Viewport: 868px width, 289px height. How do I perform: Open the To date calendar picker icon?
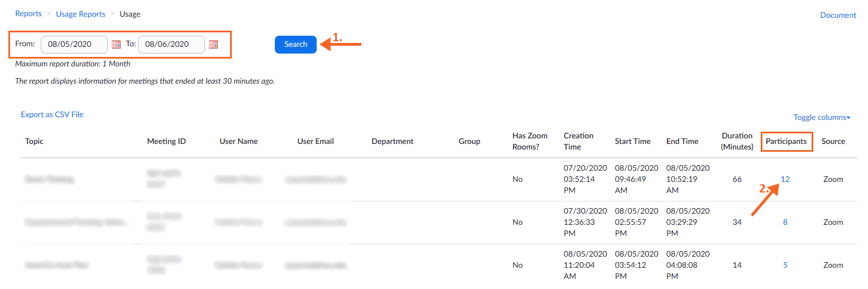point(213,45)
